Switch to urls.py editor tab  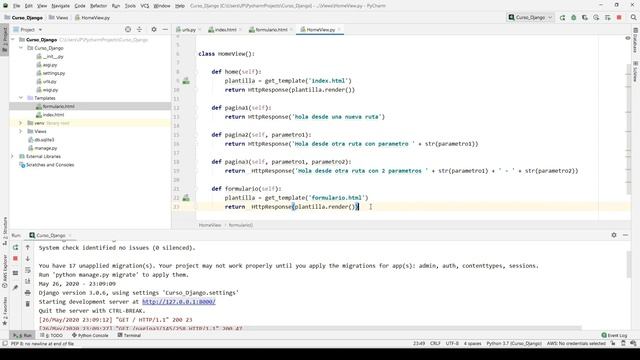[189, 29]
